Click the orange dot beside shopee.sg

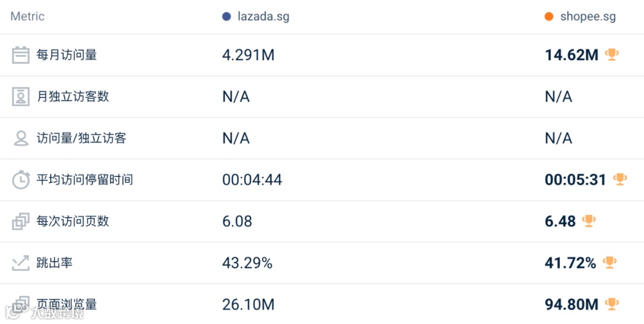click(x=549, y=17)
